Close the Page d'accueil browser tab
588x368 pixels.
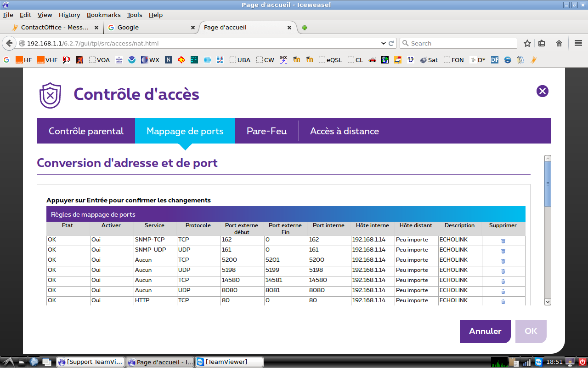[x=289, y=28]
